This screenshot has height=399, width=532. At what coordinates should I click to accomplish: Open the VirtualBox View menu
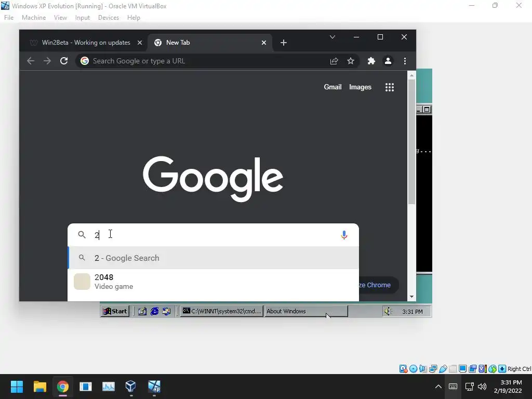coord(60,18)
